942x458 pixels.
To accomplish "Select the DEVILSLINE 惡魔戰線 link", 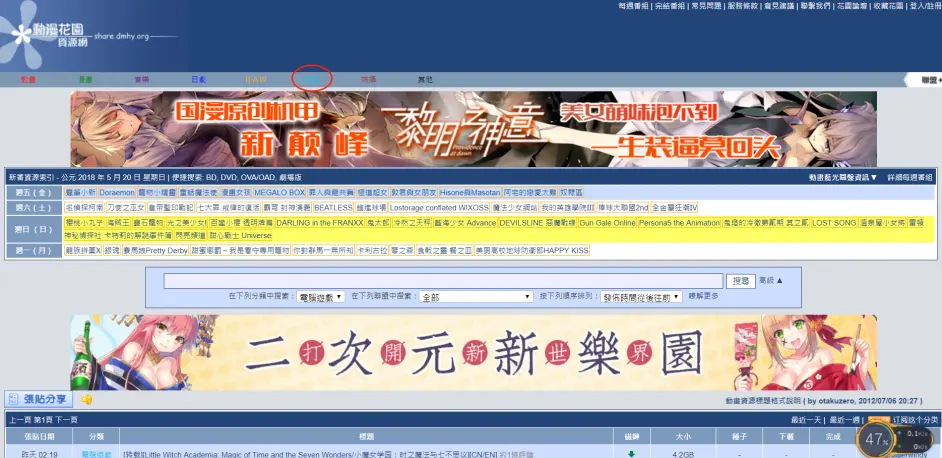I will [537, 223].
